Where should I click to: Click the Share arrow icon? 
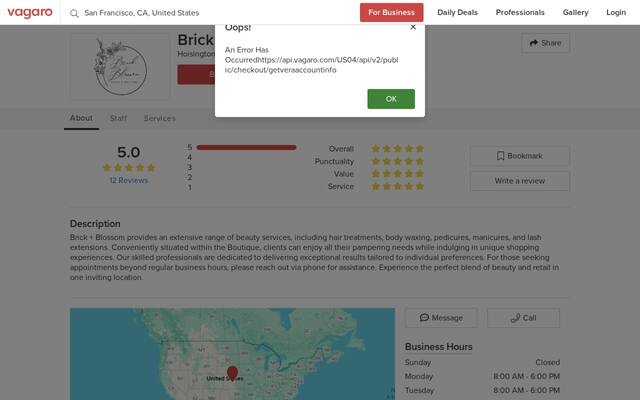(533, 43)
